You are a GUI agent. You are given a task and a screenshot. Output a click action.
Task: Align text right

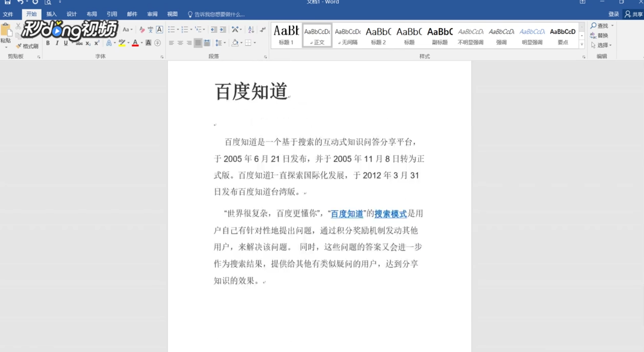click(189, 43)
